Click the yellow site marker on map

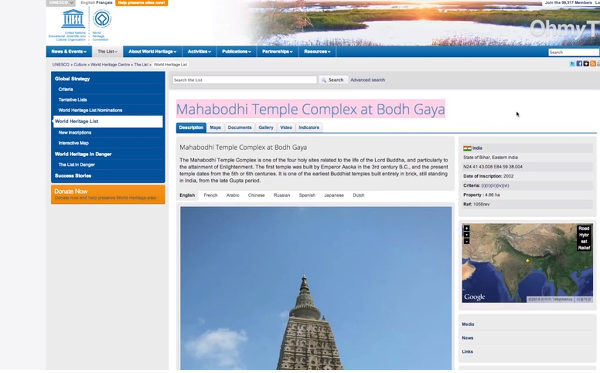[527, 261]
